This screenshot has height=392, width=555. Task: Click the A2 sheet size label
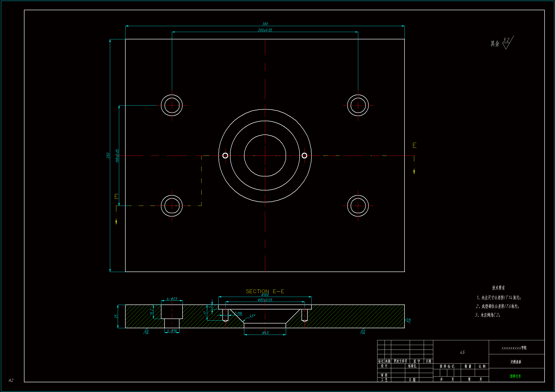[x=11, y=380]
